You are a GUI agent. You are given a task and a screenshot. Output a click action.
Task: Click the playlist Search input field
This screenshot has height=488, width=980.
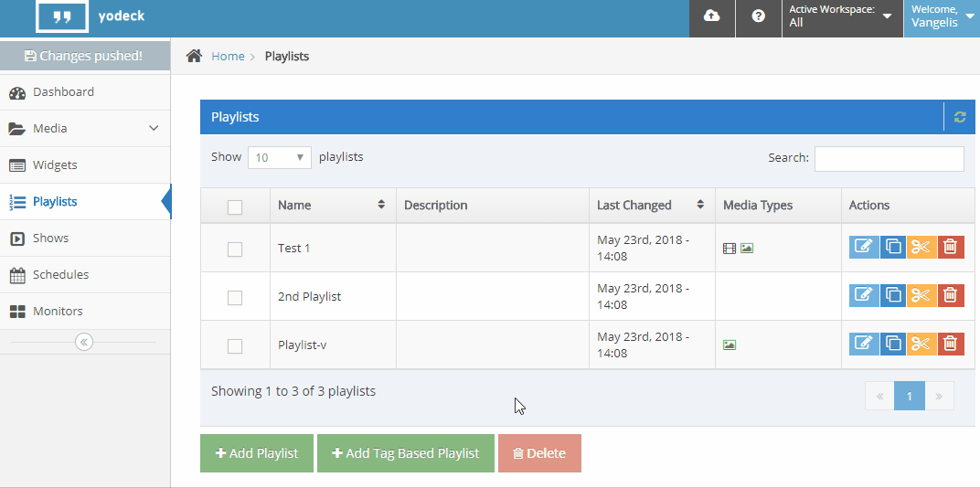coord(889,158)
